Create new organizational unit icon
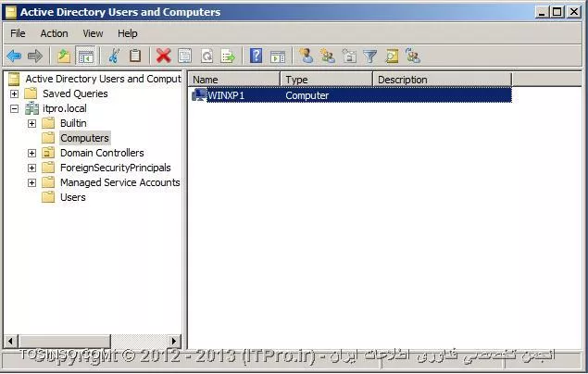This screenshot has height=374, width=588. tap(349, 56)
